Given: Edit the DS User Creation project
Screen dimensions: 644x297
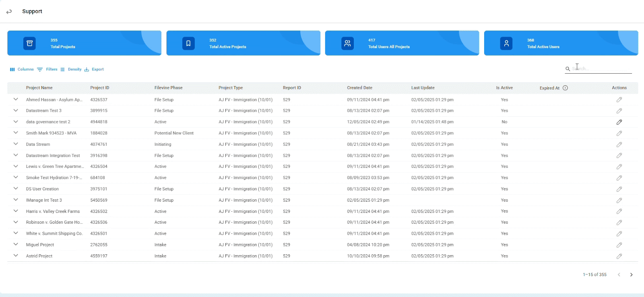Looking at the screenshot, I should coord(619,189).
